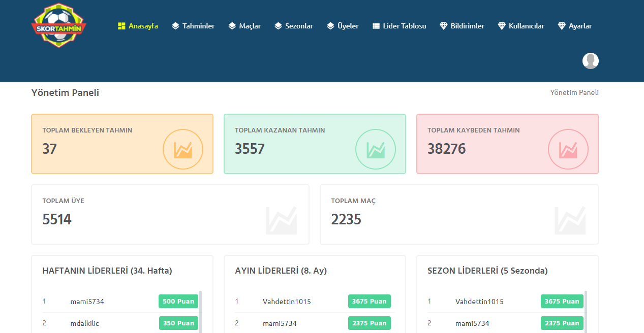The height and width of the screenshot is (333, 644).
Task: Open the Maçlar menu
Action: (244, 26)
